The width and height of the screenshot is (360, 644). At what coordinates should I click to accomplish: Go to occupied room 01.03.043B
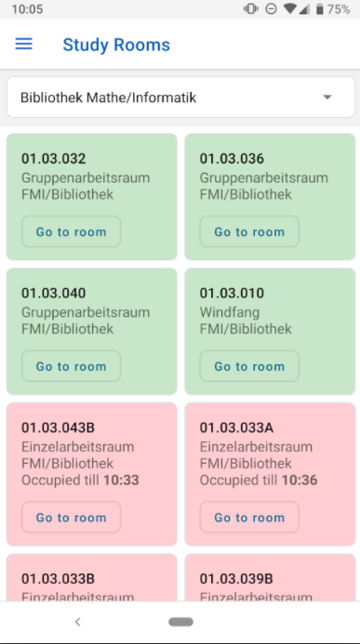[x=71, y=517]
